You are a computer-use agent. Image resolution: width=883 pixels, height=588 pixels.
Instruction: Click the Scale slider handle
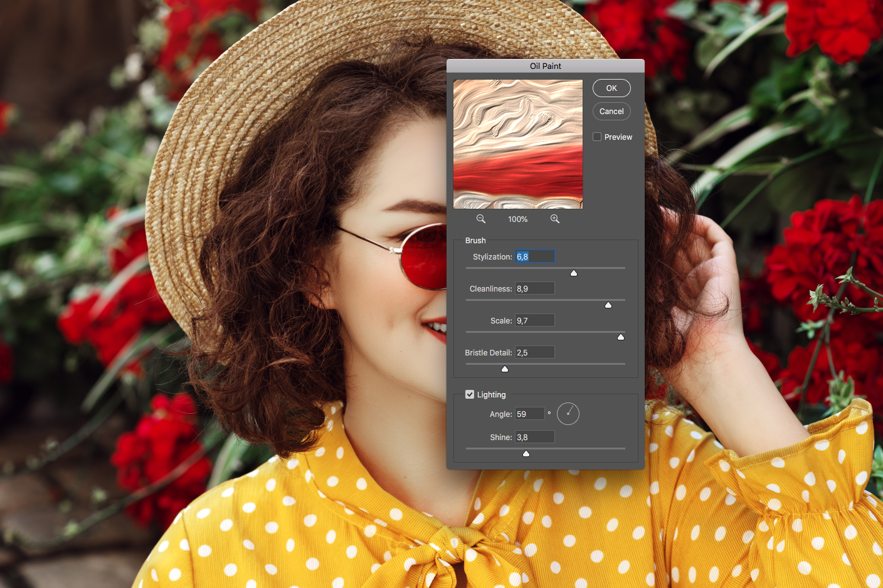(621, 337)
